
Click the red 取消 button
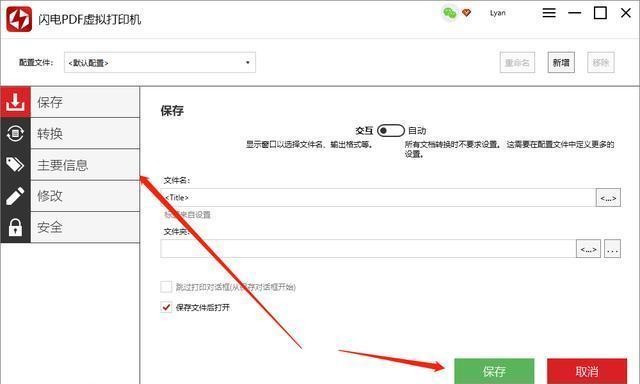(587, 371)
